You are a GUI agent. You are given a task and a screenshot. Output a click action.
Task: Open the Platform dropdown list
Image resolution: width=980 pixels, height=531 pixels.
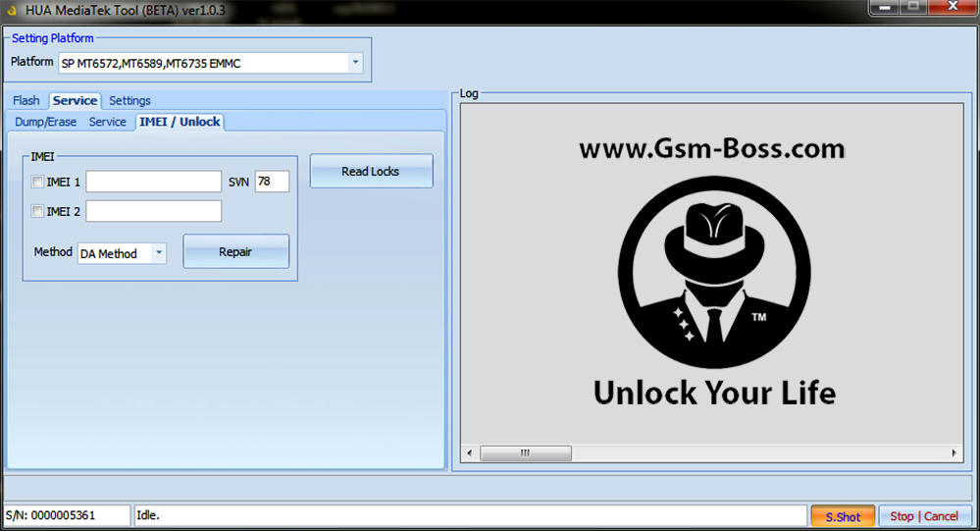point(355,63)
